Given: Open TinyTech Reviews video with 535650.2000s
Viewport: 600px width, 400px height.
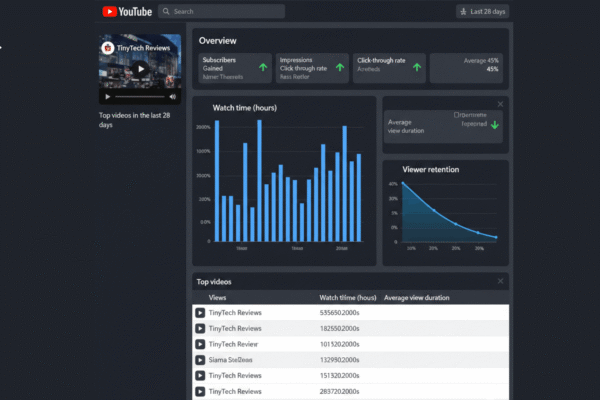Looking at the screenshot, I should 235,313.
